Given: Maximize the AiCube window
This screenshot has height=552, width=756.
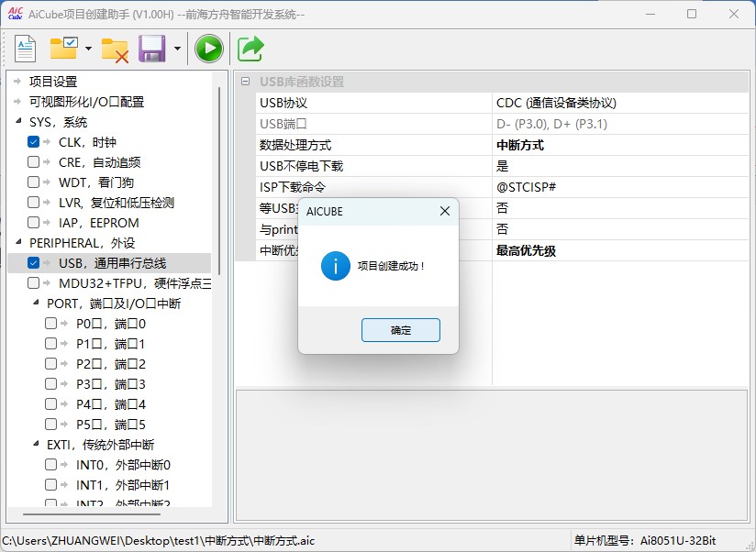Looking at the screenshot, I should coord(692,14).
